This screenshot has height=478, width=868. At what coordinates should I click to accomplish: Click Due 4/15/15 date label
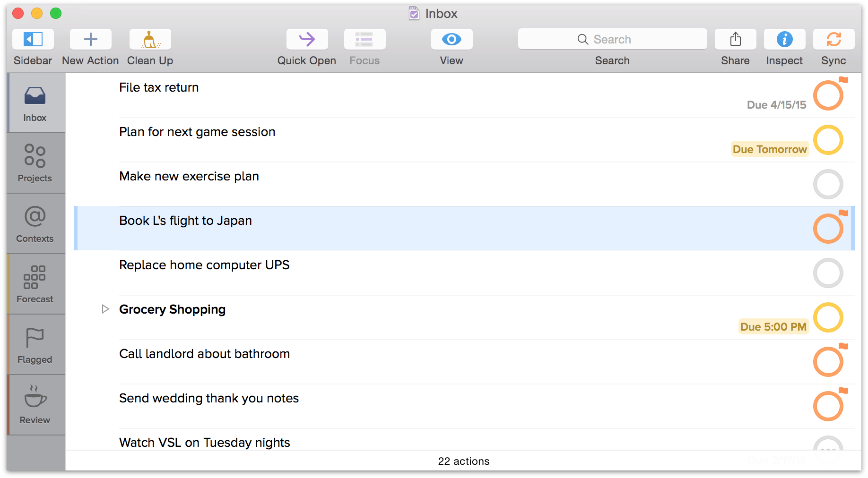(776, 105)
